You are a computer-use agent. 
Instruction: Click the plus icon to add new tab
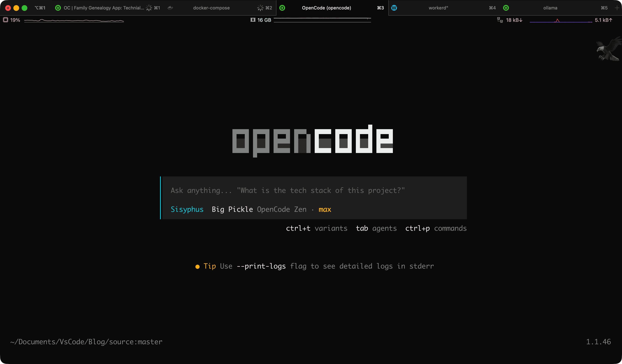point(617,8)
